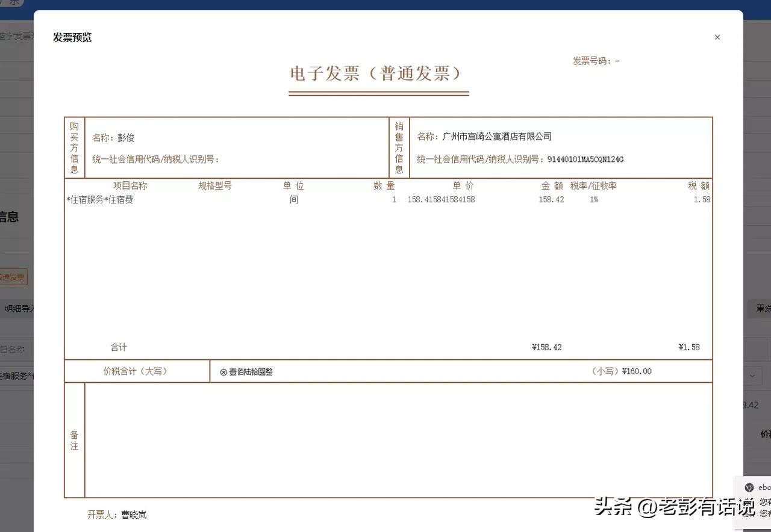Image resolution: width=771 pixels, height=532 pixels.
Task: Click the 数量 column header
Action: point(384,186)
